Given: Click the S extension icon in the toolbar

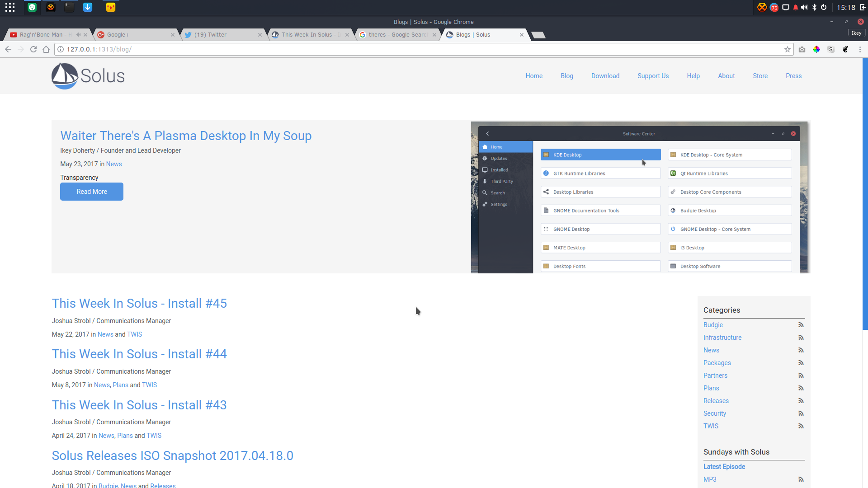Looking at the screenshot, I should coord(831,49).
